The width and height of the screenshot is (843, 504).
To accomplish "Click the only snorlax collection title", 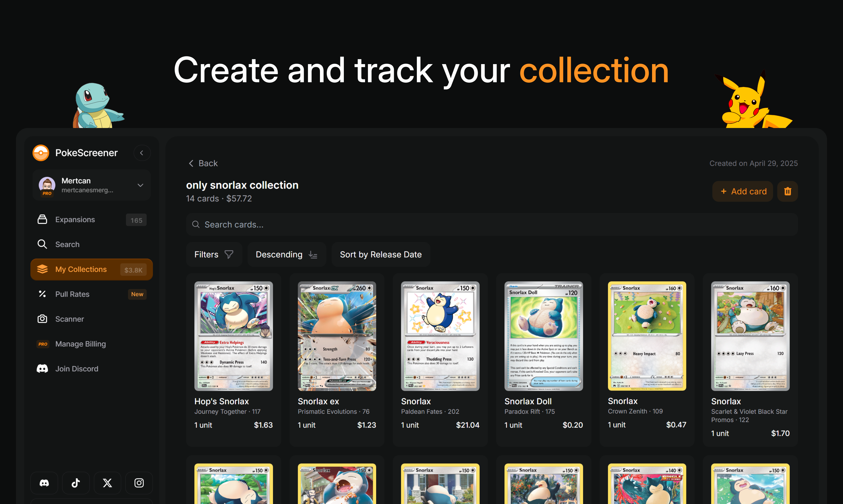I will 242,185.
